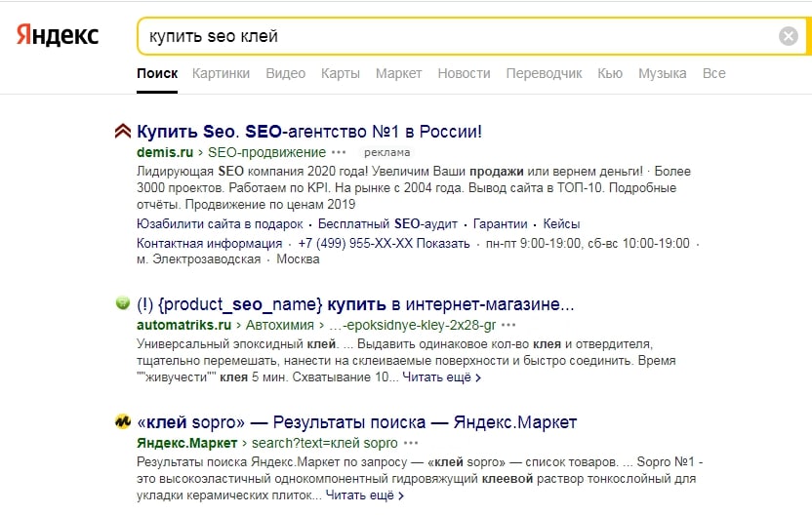
Task: Click the Яндекс.Маркет source link
Action: click(187, 444)
